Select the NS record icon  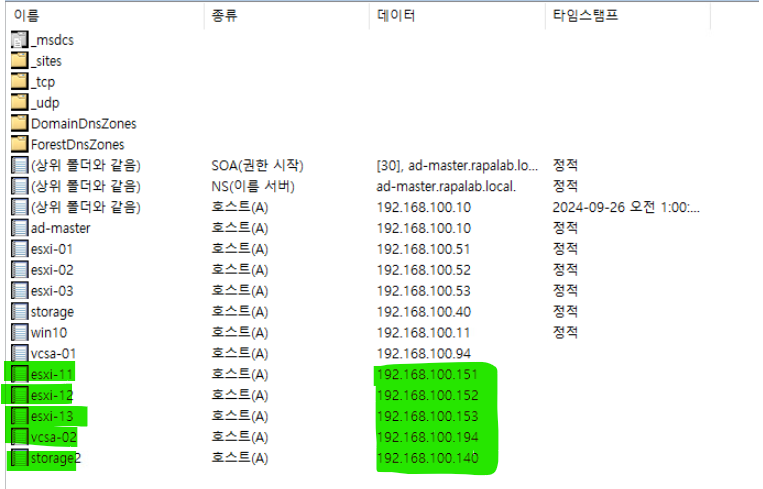click(19, 186)
